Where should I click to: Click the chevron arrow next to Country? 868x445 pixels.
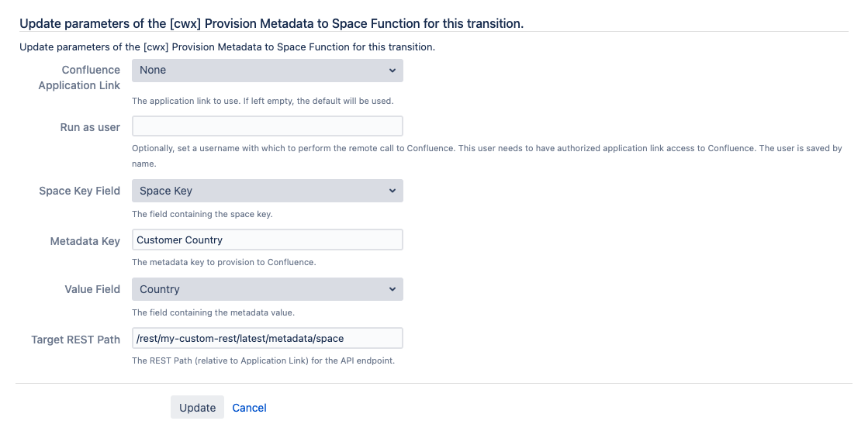click(x=392, y=289)
